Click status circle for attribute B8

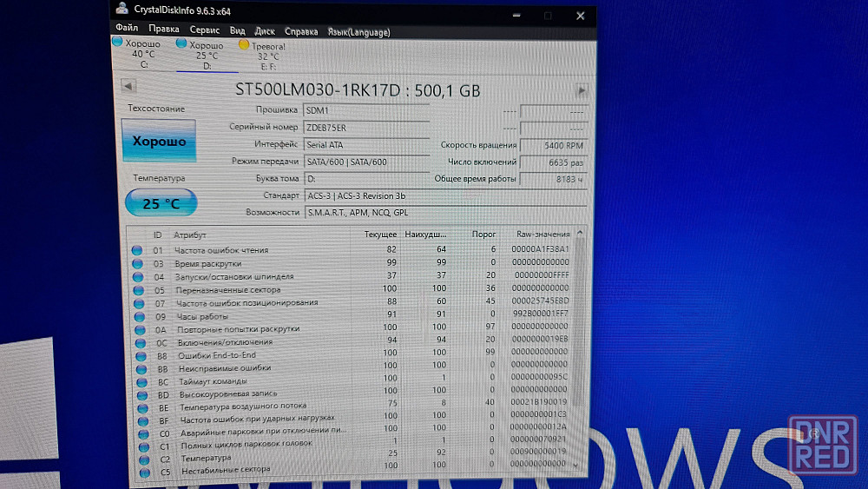[x=141, y=356]
